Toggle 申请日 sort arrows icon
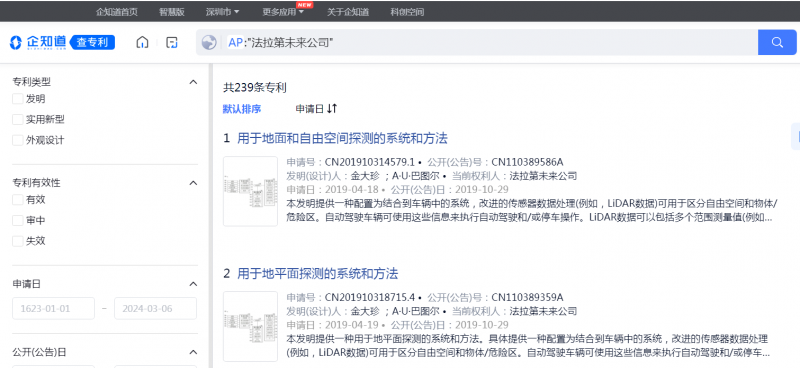 (x=332, y=109)
